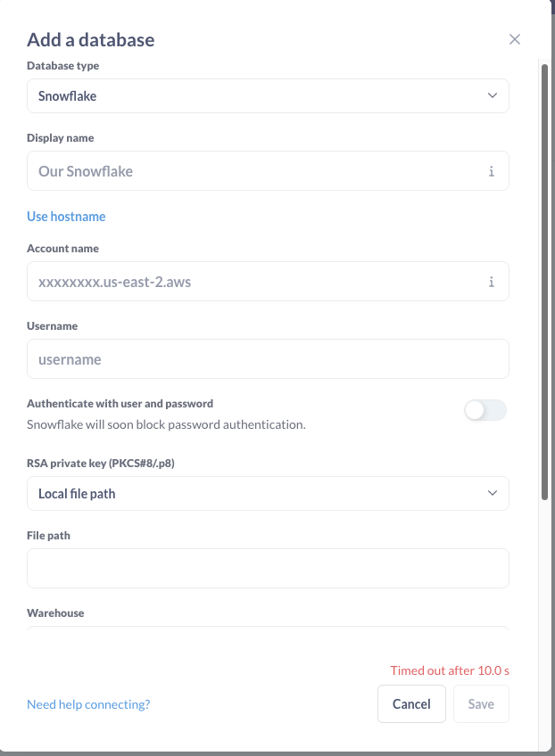Click the dialog's vertical scrollbar thumb
This screenshot has width=555, height=756.
click(544, 282)
